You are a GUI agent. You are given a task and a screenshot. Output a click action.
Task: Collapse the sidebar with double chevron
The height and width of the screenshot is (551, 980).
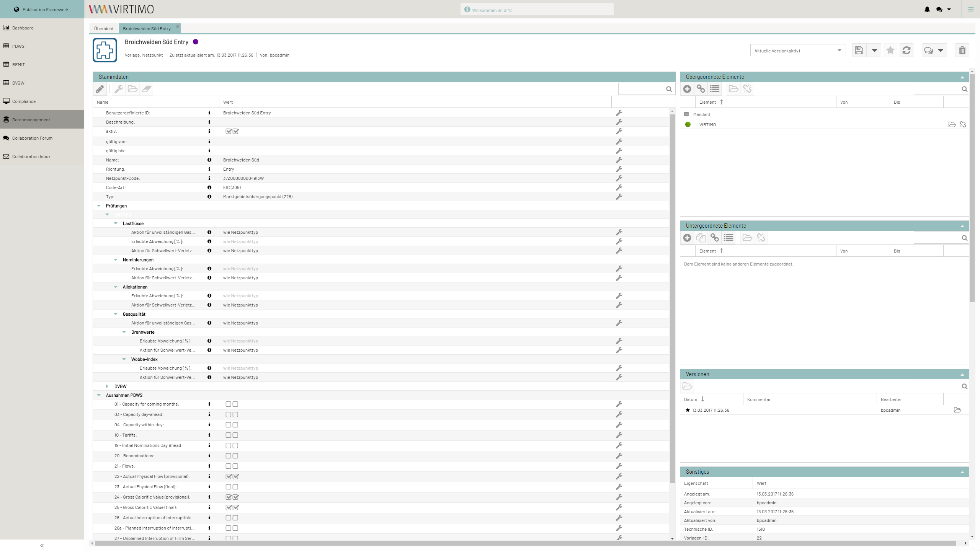42,546
